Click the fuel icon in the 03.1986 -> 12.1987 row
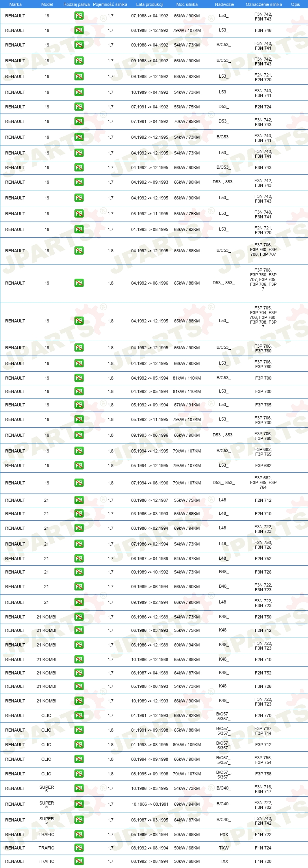This screenshot has height=868, width=308. 79,500
